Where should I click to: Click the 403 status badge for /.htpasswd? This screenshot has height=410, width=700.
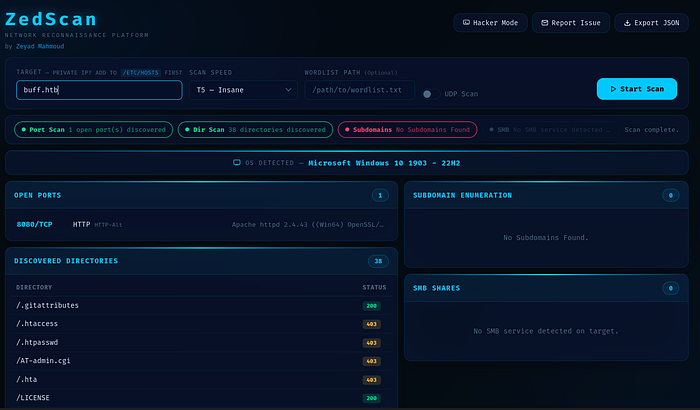point(371,343)
